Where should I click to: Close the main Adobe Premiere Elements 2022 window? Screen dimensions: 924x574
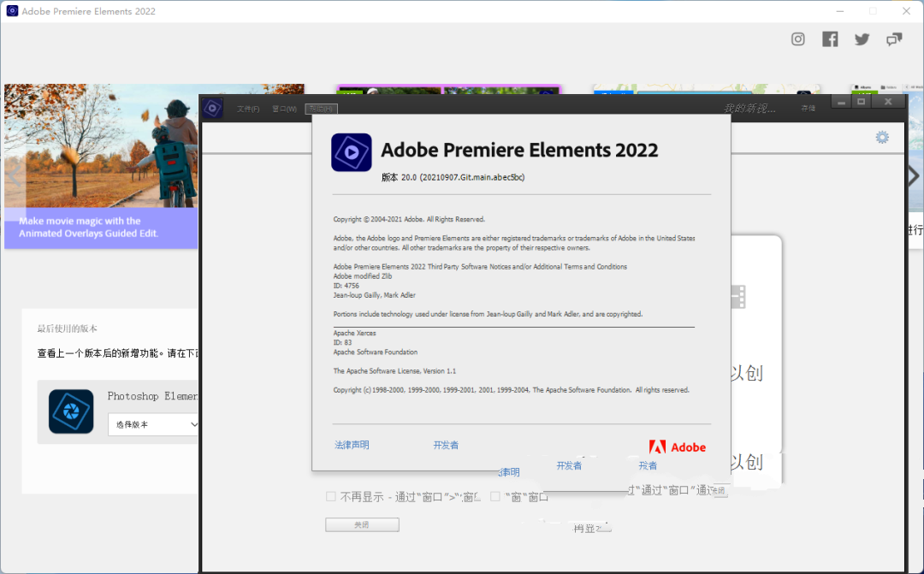906,10
